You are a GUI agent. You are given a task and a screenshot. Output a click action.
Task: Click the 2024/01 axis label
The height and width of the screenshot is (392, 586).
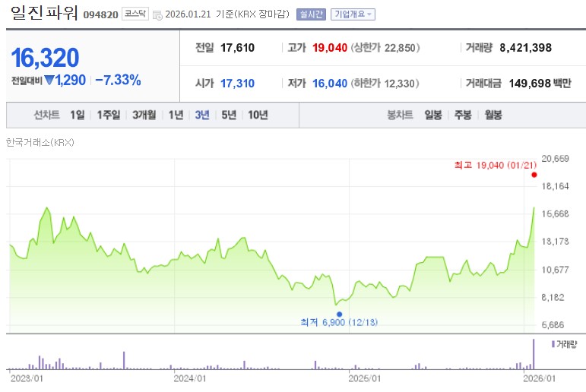189,378
